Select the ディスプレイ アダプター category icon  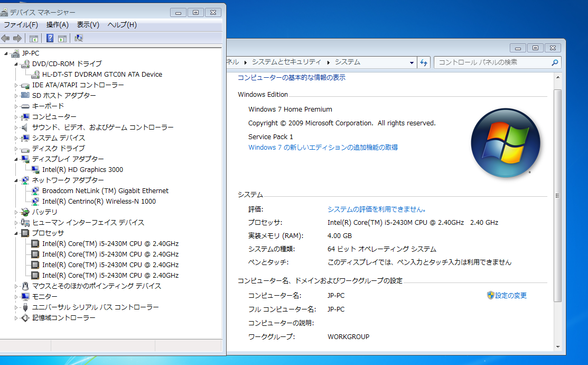click(x=25, y=159)
